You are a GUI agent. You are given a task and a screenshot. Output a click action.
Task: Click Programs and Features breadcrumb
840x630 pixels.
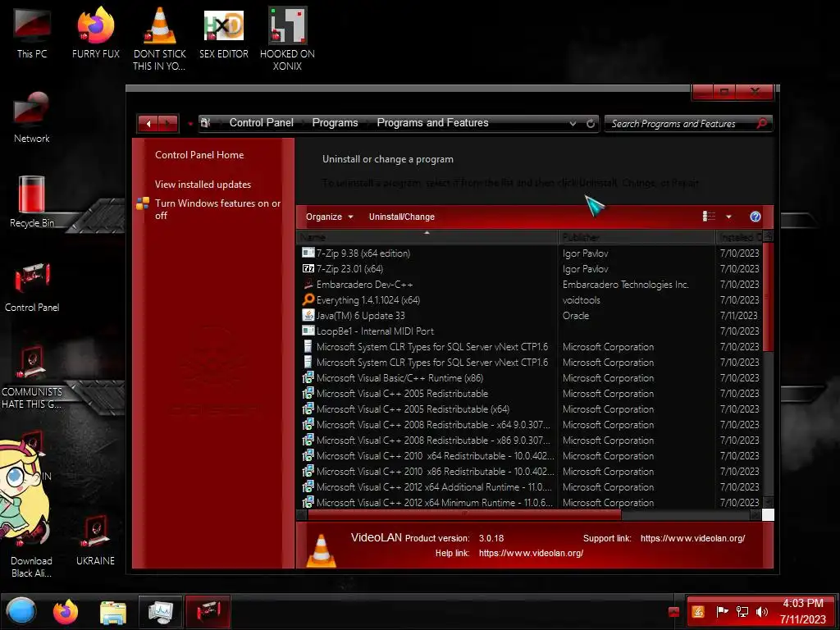point(433,123)
